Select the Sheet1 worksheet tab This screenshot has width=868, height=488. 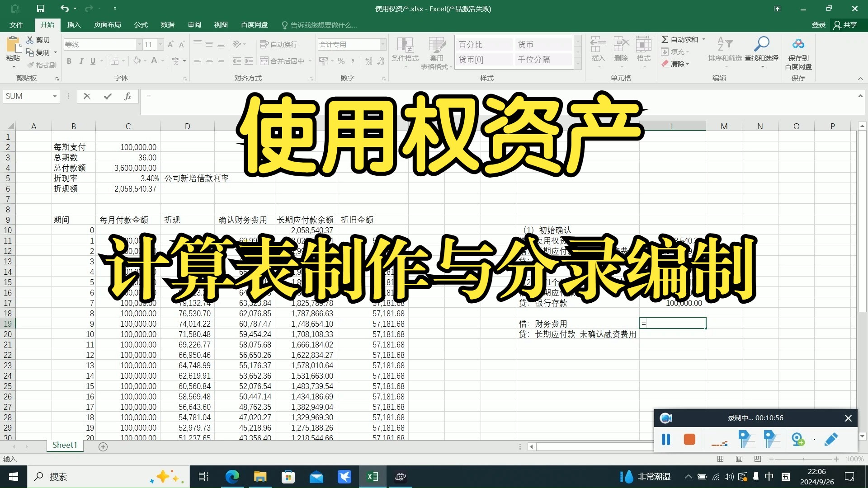pos(65,445)
